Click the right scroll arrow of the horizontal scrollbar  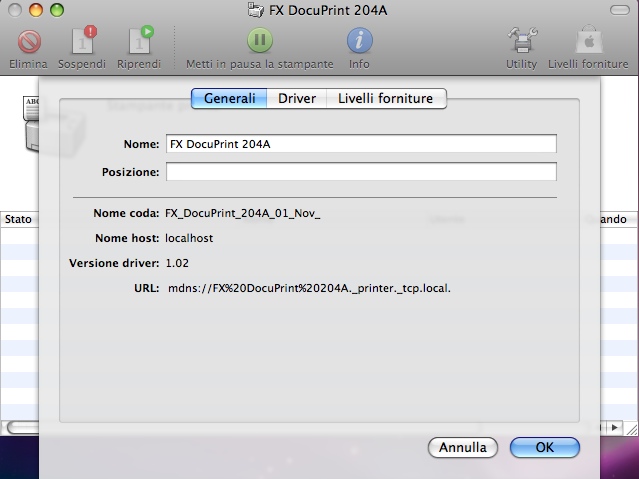coord(615,428)
